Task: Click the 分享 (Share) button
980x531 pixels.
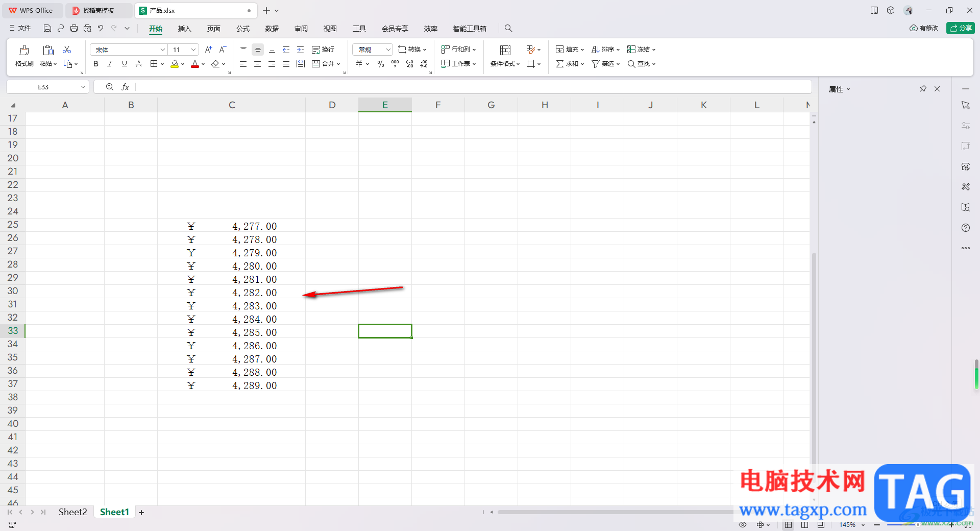Action: click(961, 28)
